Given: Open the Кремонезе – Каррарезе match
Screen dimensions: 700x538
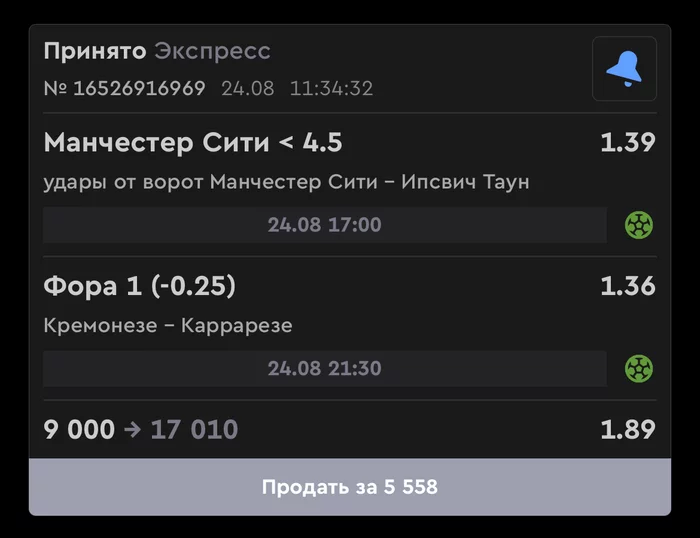Looking at the screenshot, I should click(x=168, y=326).
